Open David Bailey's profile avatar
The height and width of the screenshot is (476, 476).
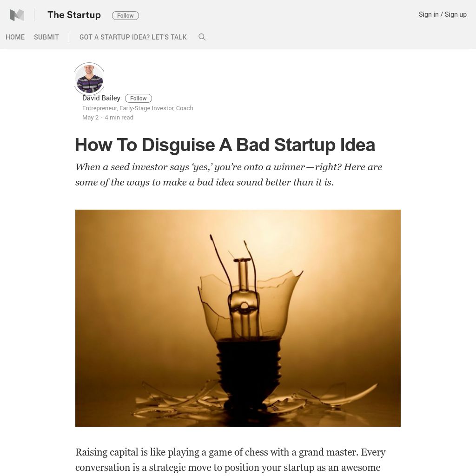(x=89, y=79)
